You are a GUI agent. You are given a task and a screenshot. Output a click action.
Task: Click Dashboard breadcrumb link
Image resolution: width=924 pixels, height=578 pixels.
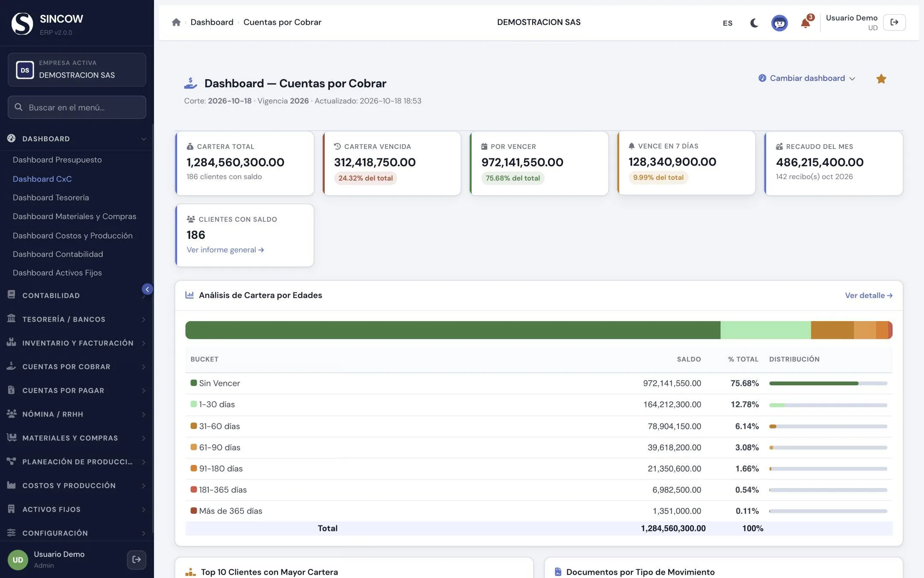(212, 22)
